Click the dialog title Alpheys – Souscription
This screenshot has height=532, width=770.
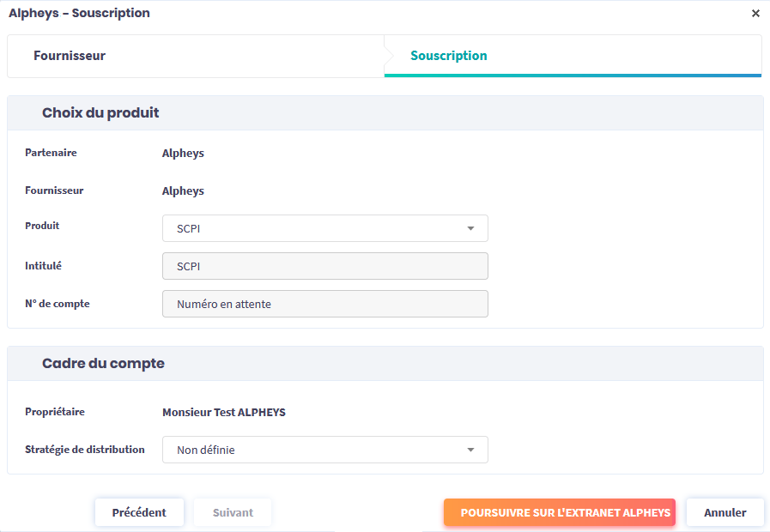click(79, 13)
